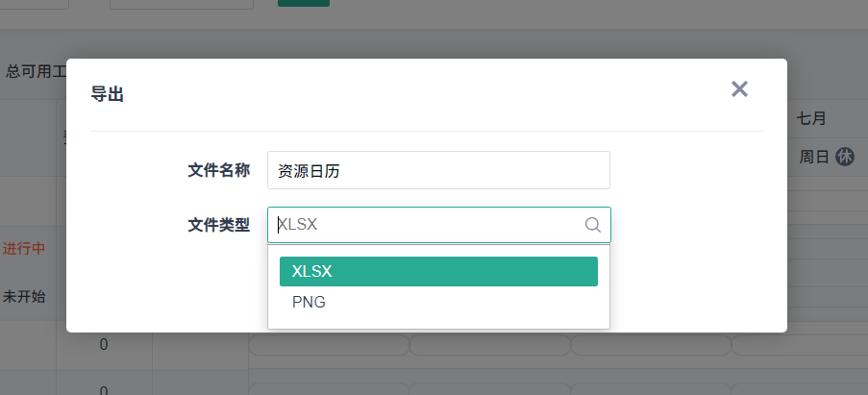Click the 未开始 status label
The width and height of the screenshot is (868, 395).
click(x=24, y=297)
